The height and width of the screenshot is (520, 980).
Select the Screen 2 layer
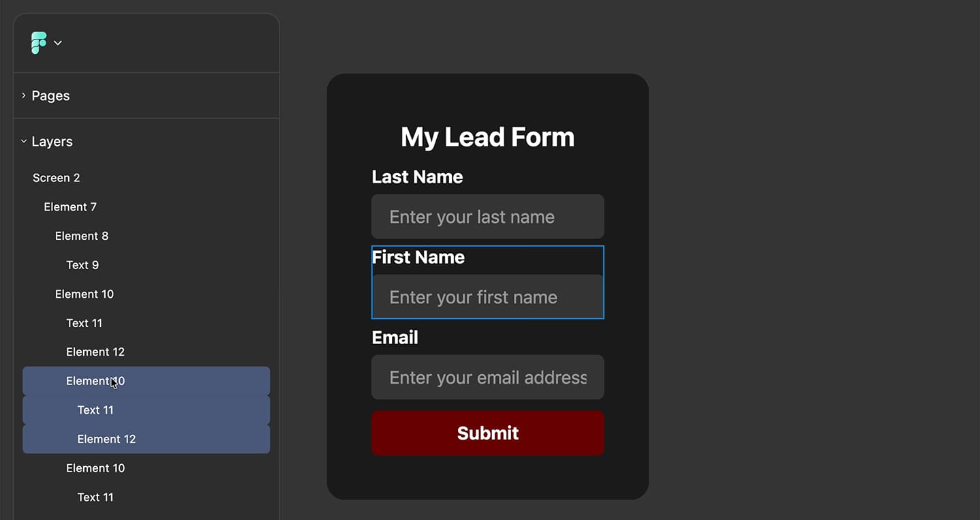(57, 178)
